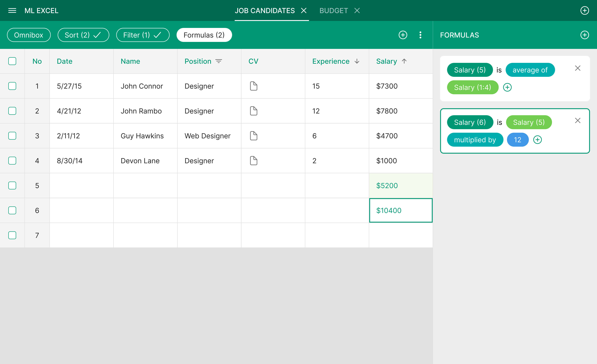
Task: Add a new formula in FORMULAS panel header
Action: coord(585,35)
